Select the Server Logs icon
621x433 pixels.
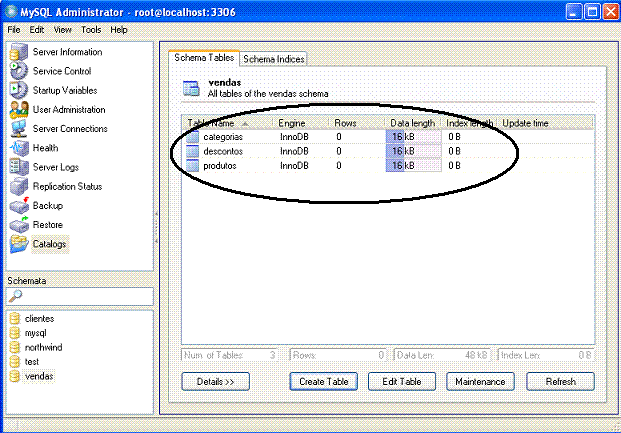tap(19, 167)
